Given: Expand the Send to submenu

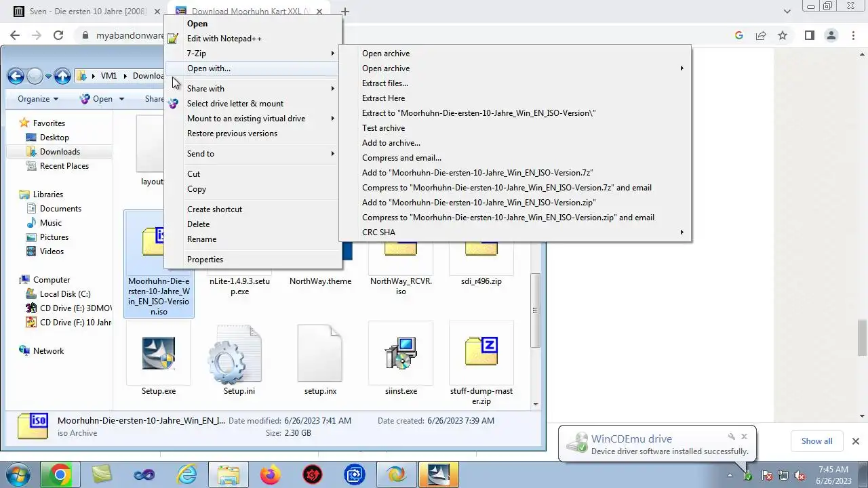Looking at the screenshot, I should (252, 154).
